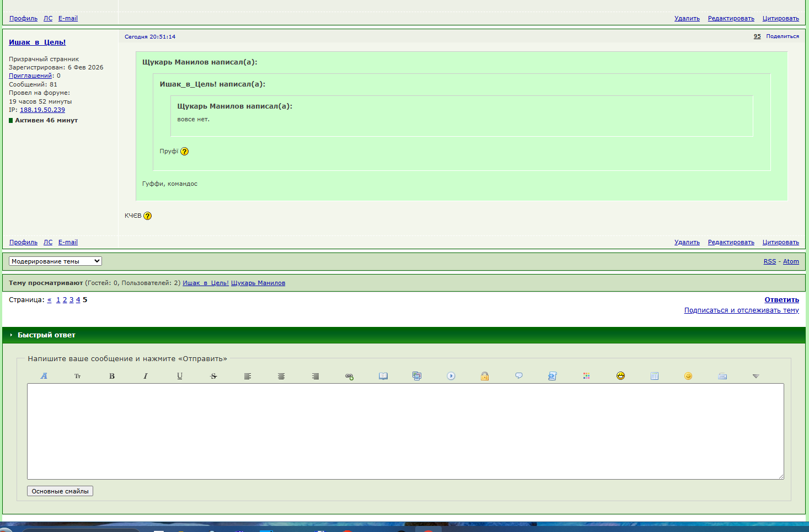Click Удалить above the post 95 header
The image size is (809, 532).
687,18
